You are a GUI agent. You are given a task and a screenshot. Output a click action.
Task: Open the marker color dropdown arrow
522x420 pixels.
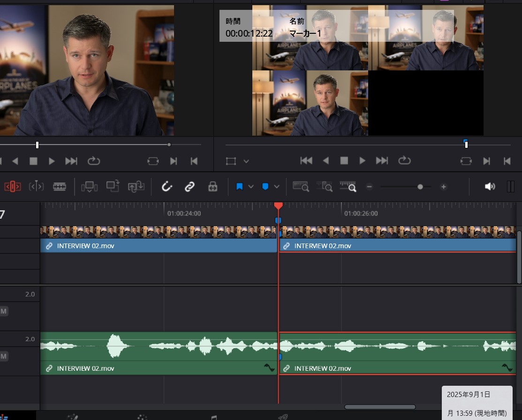277,187
